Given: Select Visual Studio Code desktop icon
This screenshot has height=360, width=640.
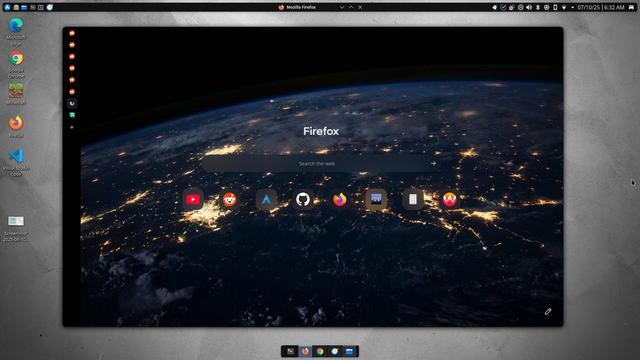Looking at the screenshot, I should pos(16,162).
